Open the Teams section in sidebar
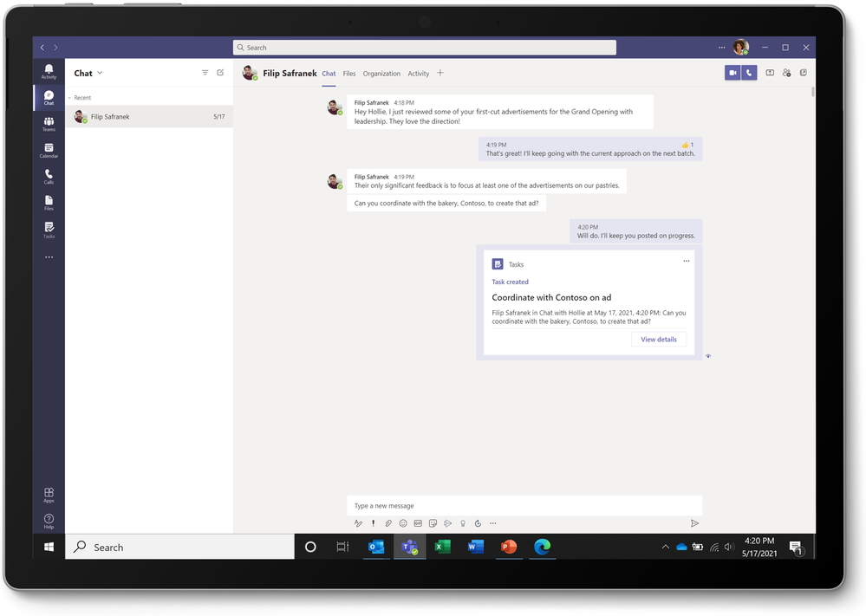 49,124
